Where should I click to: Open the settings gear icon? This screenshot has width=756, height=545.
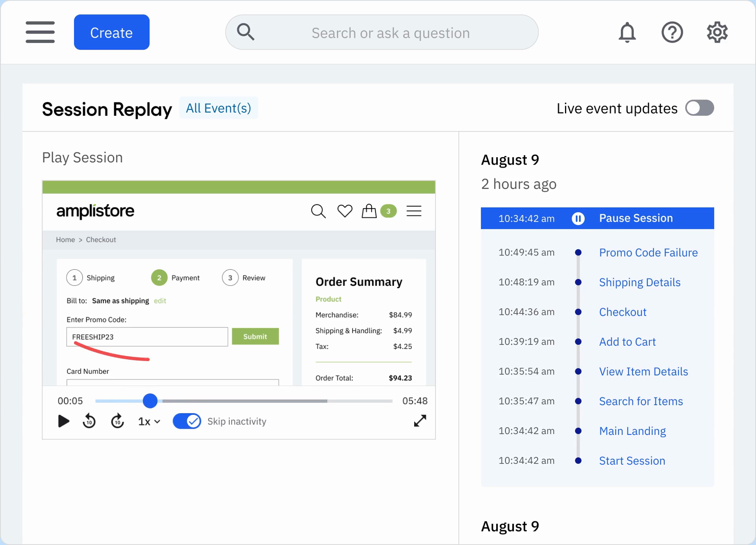pyautogui.click(x=717, y=32)
